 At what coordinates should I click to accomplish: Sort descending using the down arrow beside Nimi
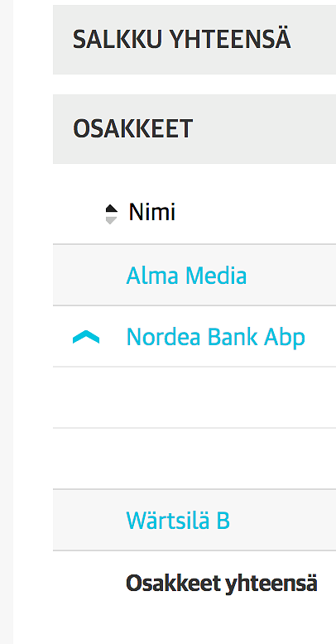(x=112, y=219)
